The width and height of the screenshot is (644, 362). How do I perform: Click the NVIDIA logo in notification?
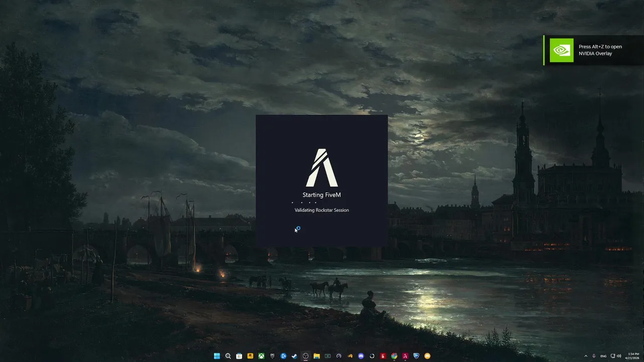point(561,50)
